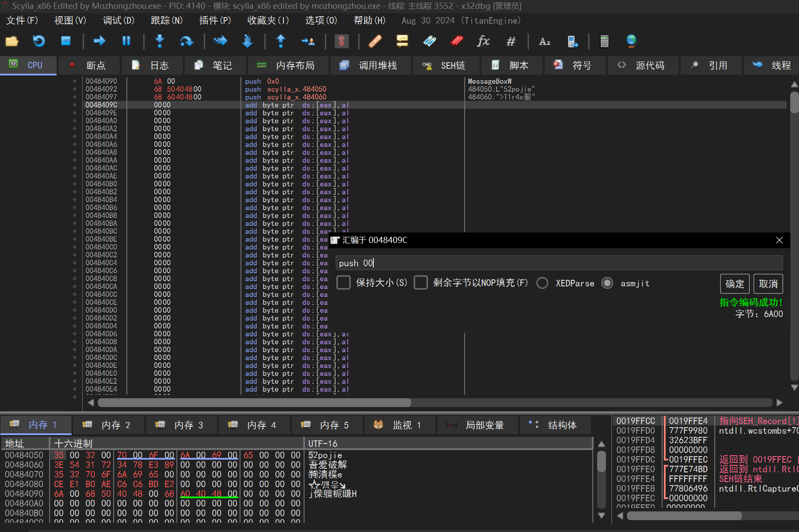Switch to the SEH链 tab

pos(446,65)
